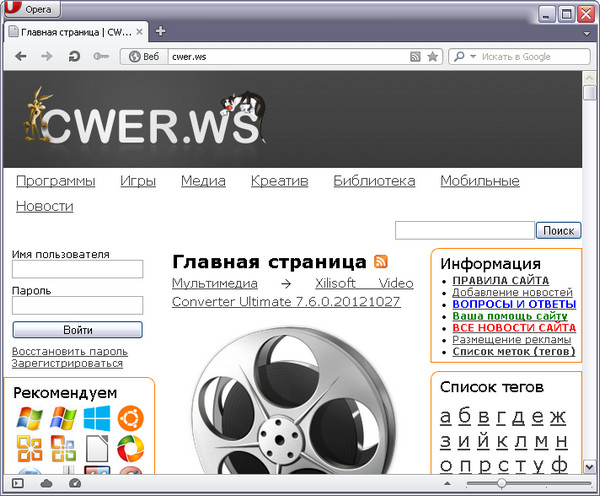Open the password manager key icon
600x496 pixels.
pos(101,57)
